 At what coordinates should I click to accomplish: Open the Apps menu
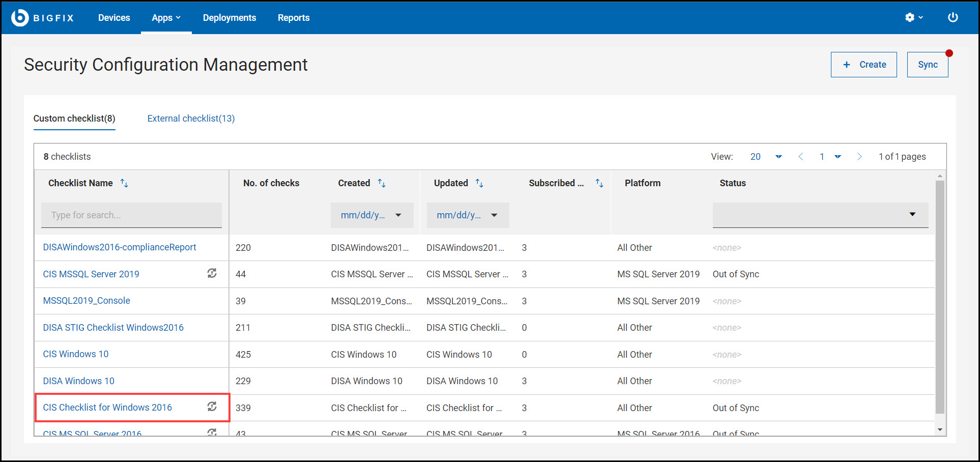click(166, 18)
